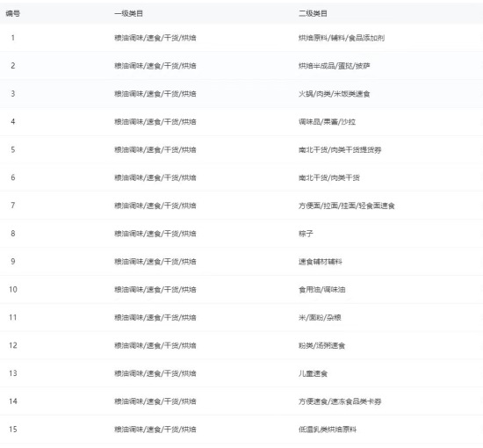
Task: Select the 速食辅材辅料 entry
Action: [320, 262]
